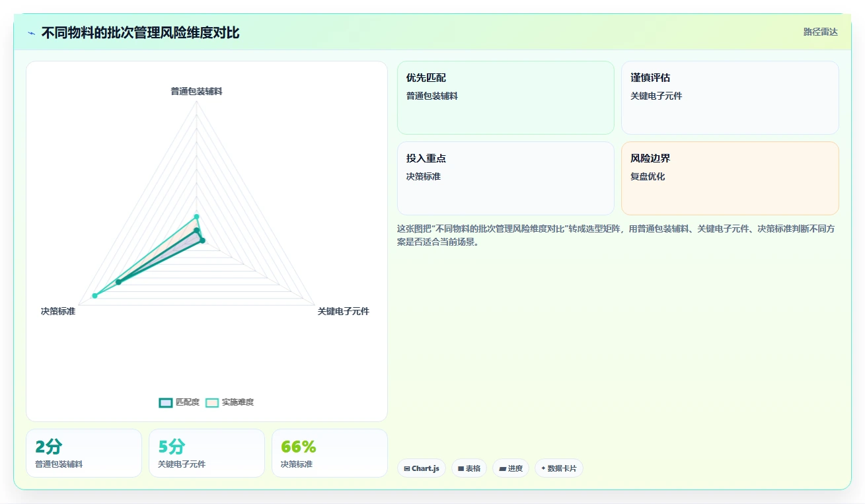
Task: Open the 优先匹配 card
Action: pyautogui.click(x=506, y=98)
